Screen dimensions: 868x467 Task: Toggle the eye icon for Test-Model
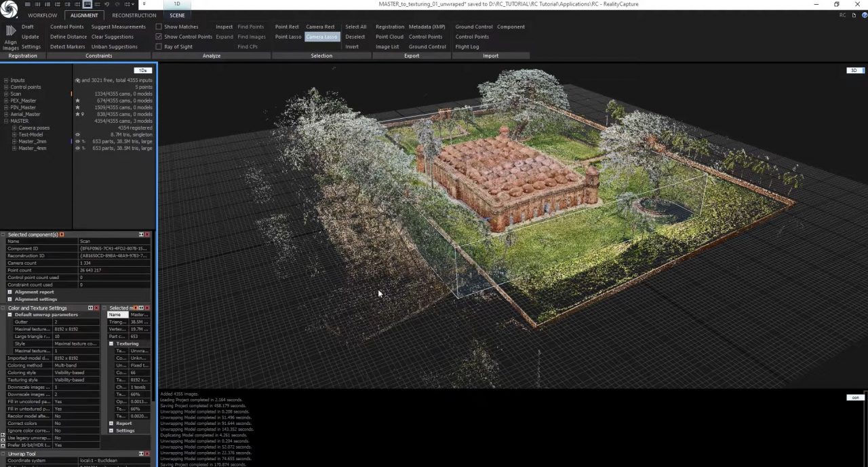[x=77, y=134]
